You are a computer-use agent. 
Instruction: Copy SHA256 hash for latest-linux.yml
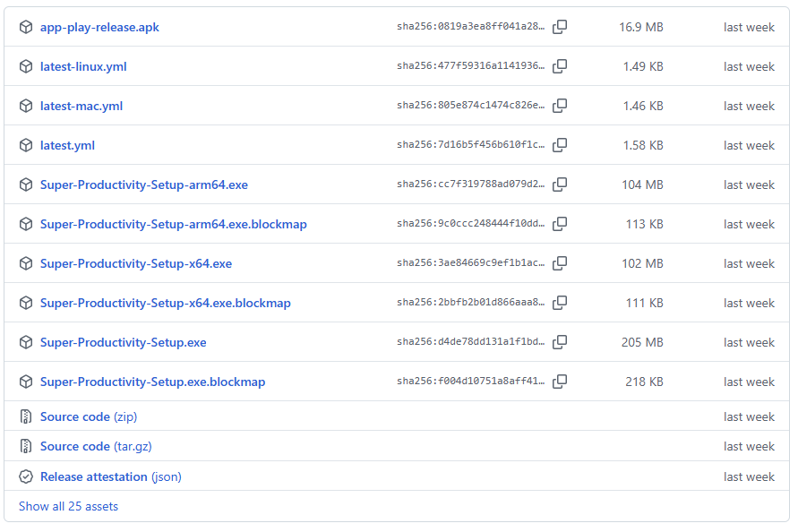click(x=560, y=66)
